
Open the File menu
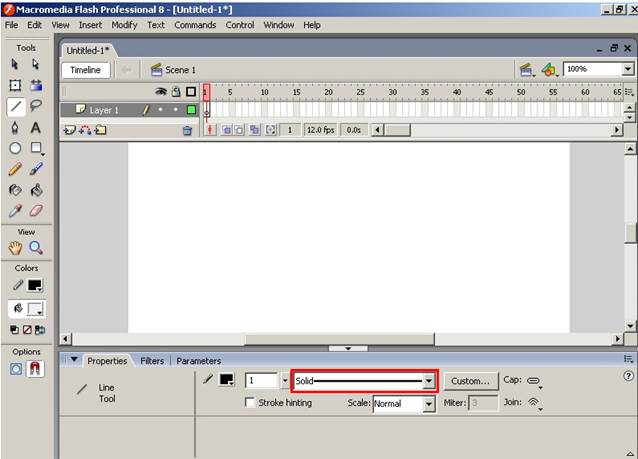tap(11, 25)
